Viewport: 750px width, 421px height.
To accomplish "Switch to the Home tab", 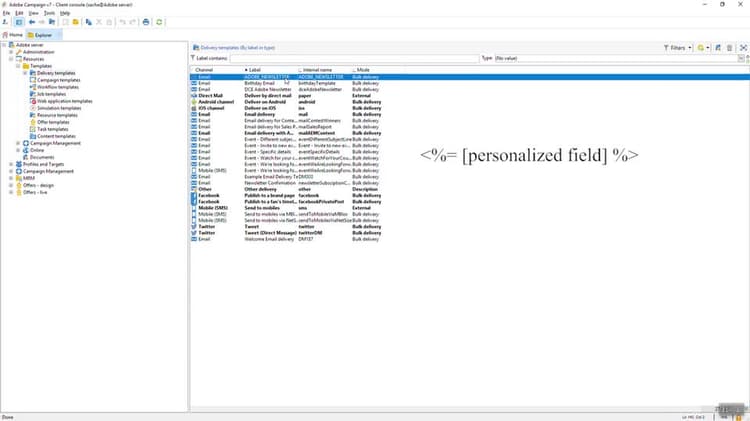I will pos(13,35).
